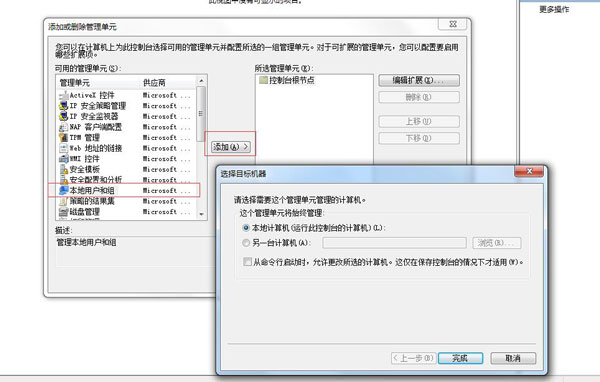This screenshot has height=382, width=600.
Task: Click the greyed 上一步 button
Action: tap(413, 358)
